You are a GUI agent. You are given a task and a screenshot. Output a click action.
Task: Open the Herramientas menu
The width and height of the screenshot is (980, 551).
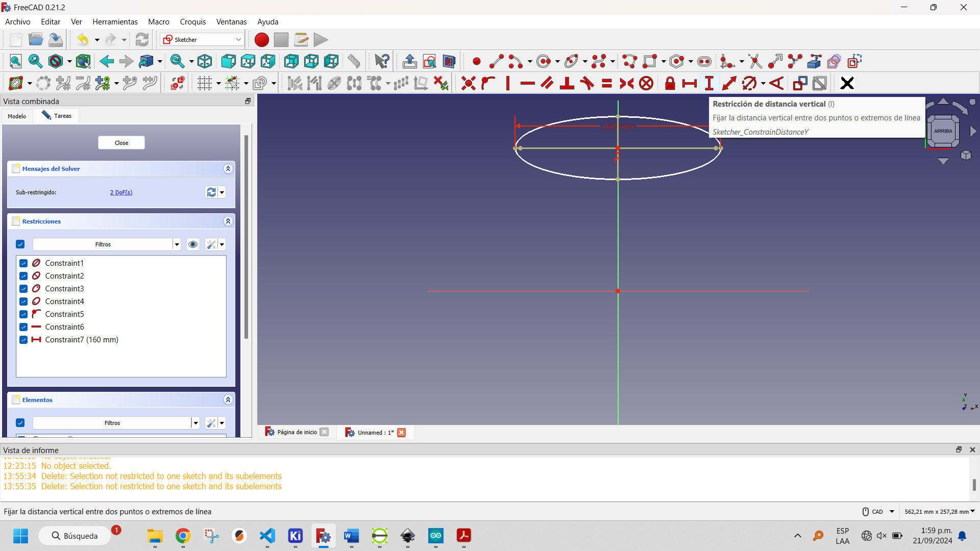[x=114, y=21]
